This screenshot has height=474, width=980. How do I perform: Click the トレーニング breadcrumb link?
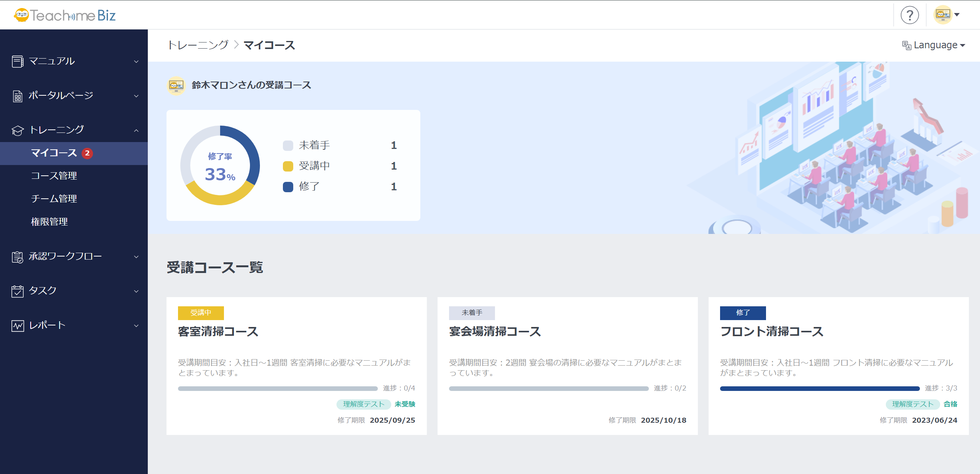click(198, 45)
